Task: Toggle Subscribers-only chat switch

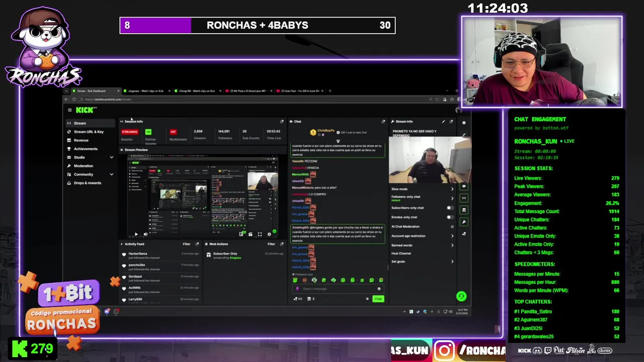Action: [x=450, y=208]
